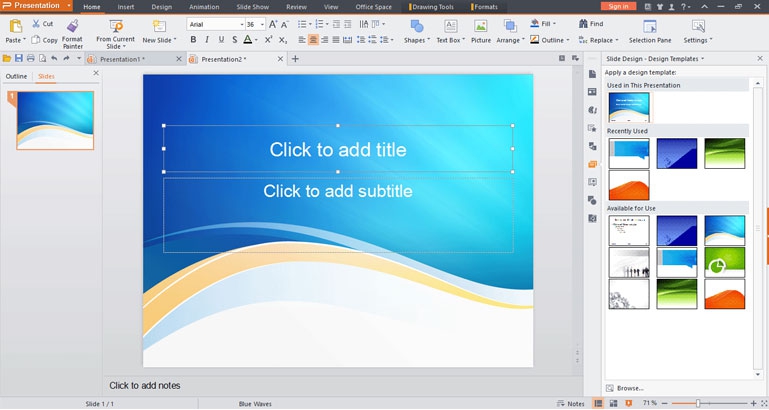The width and height of the screenshot is (769, 410).
Task: Click the Cut scissors icon
Action: pyautogui.click(x=36, y=24)
